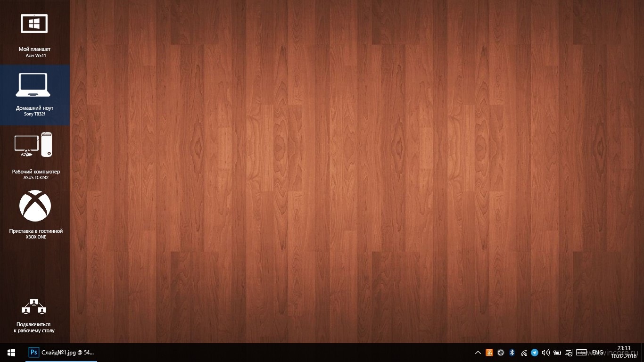
Task: Open the Windows Start menu
Action: [11, 353]
